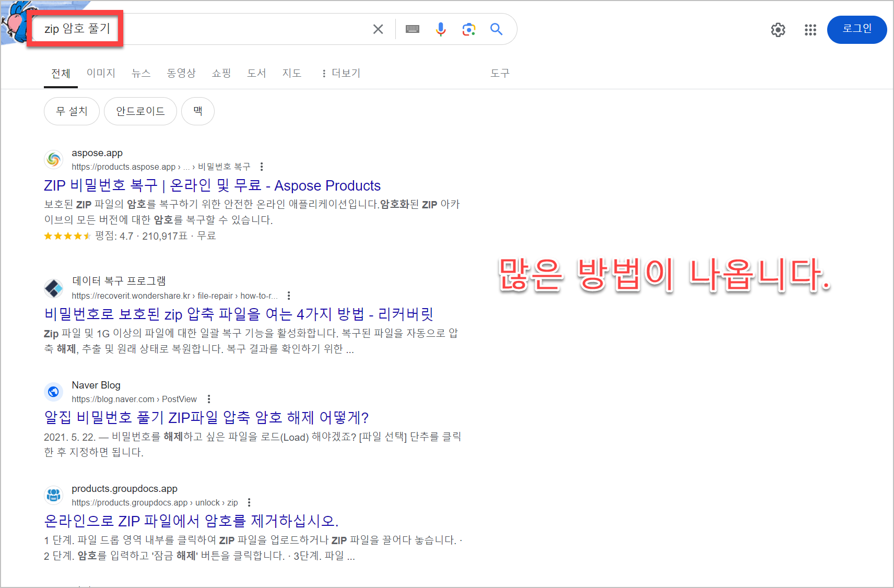Switch to the 지도 tab
Viewport: 894px width, 588px height.
292,73
